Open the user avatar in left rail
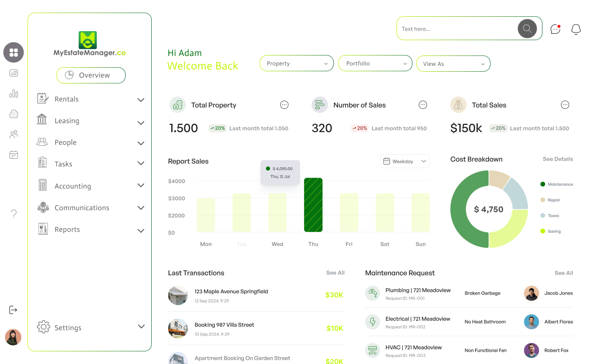The height and width of the screenshot is (364, 598). pos(13,337)
